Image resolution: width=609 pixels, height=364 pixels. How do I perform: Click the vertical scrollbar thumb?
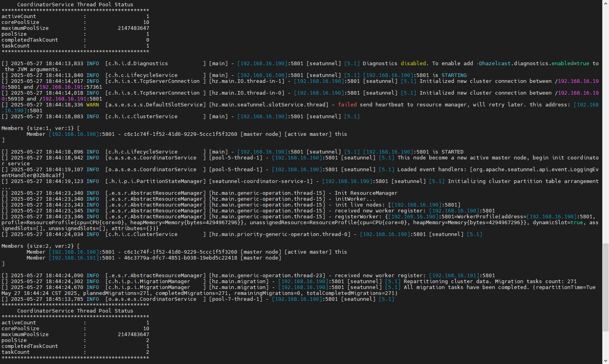click(x=605, y=287)
